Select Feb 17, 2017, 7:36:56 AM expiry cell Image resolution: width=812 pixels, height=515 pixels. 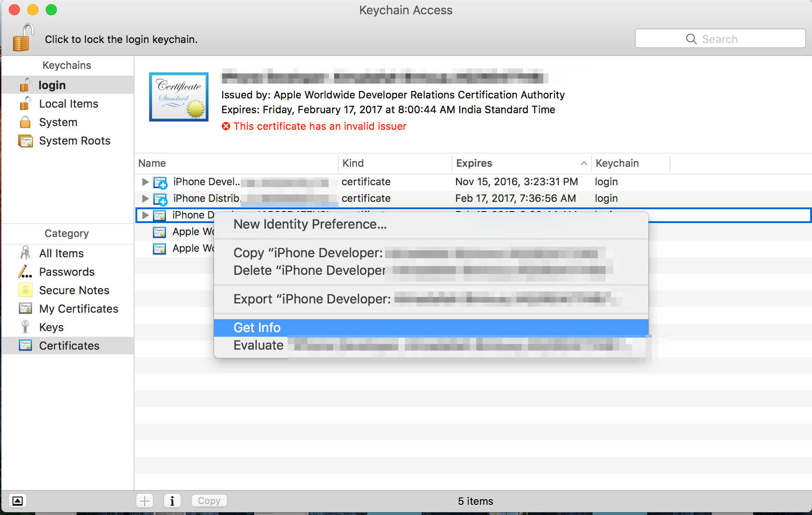(x=515, y=198)
